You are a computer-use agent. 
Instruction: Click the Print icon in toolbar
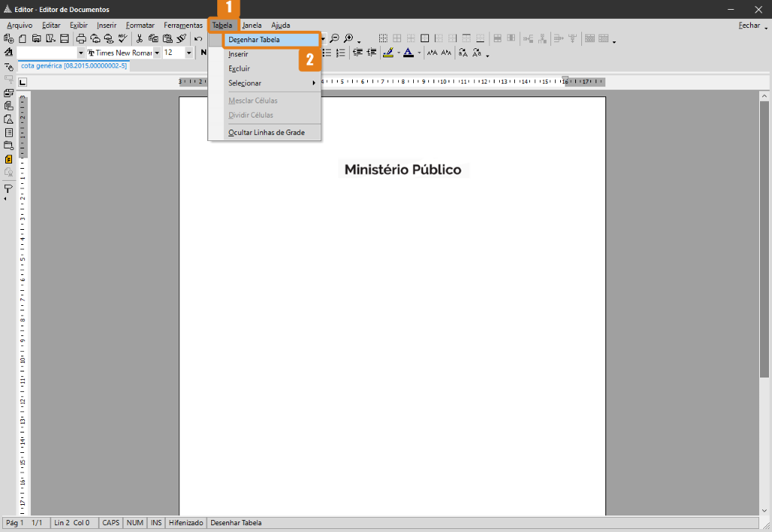click(81, 38)
